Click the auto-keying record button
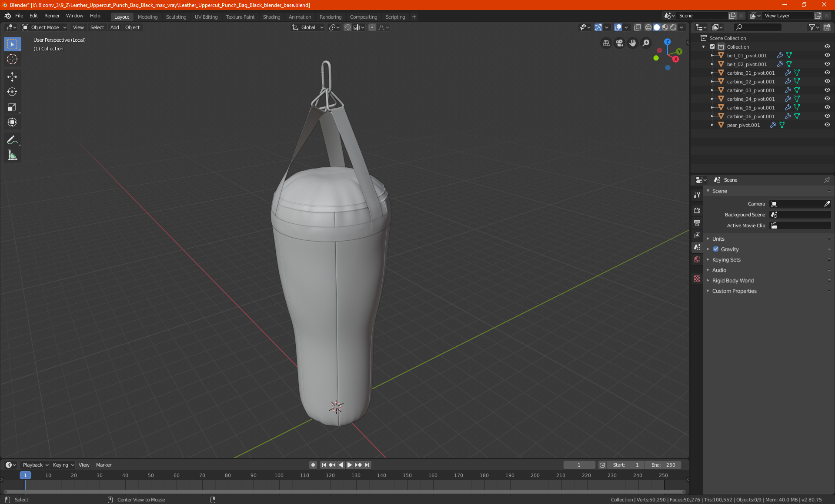Viewport: 835px width, 504px height. click(x=313, y=465)
